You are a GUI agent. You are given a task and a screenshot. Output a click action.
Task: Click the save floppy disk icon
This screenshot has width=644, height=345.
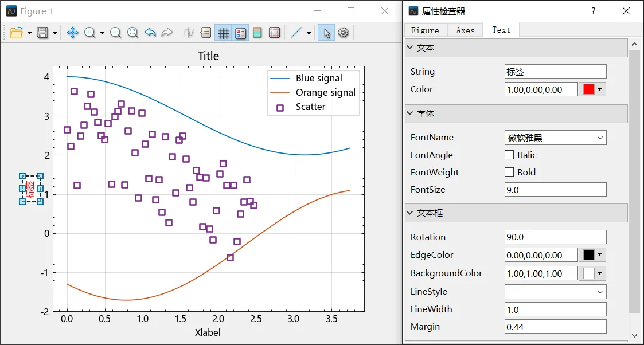(42, 33)
